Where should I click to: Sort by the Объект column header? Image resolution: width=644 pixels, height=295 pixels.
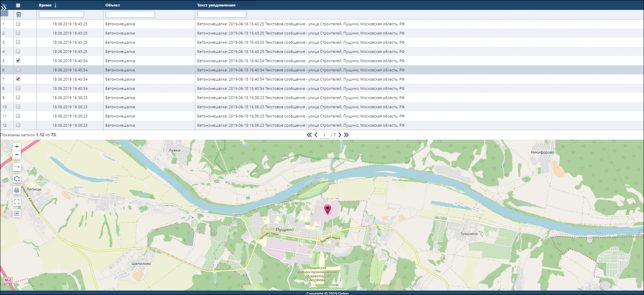tap(112, 5)
